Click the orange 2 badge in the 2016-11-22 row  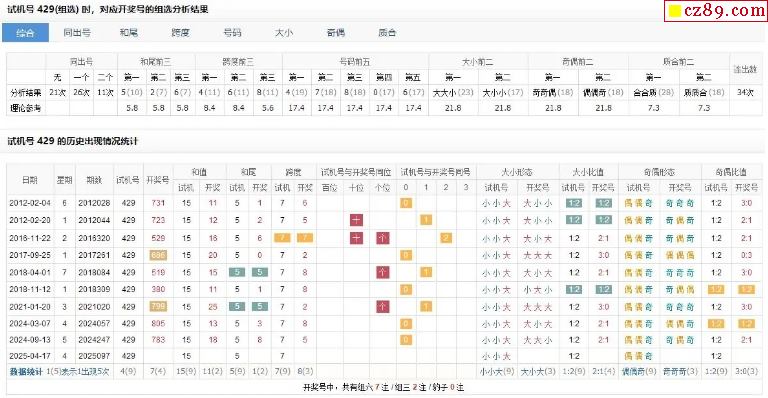click(x=446, y=238)
